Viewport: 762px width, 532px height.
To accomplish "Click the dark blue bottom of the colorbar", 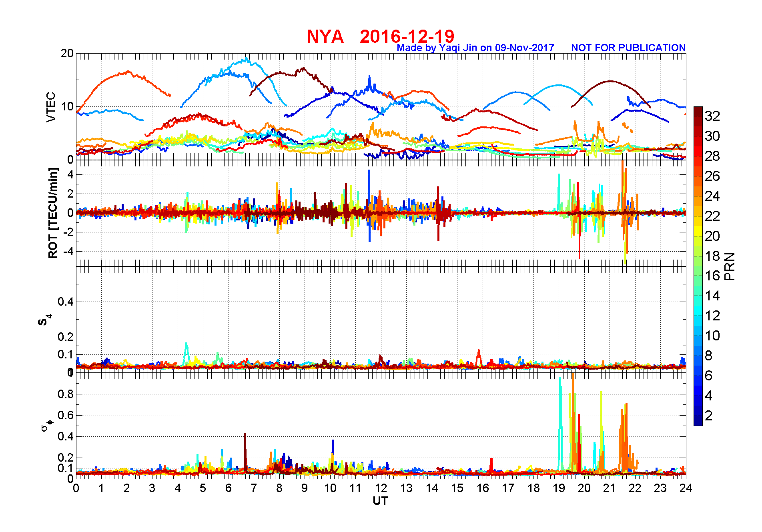I will coord(698,421).
